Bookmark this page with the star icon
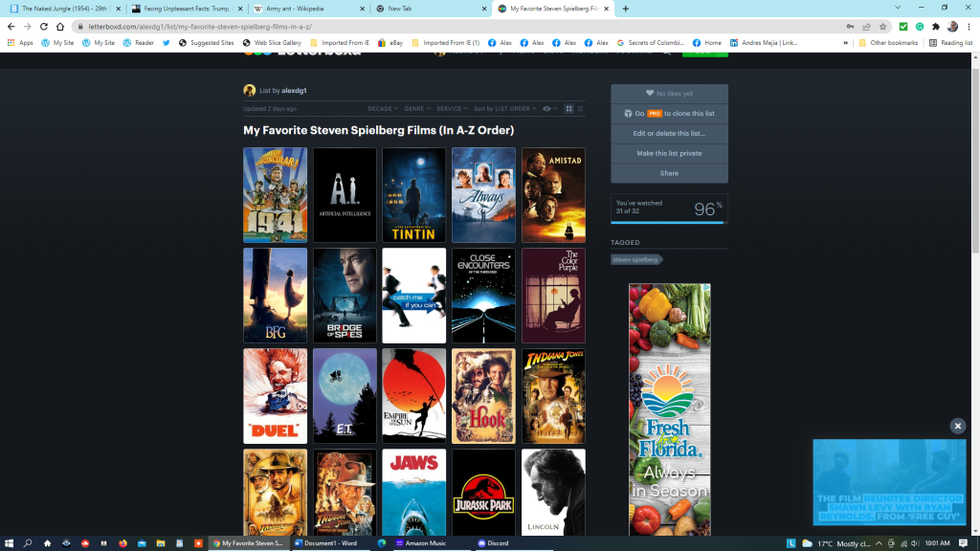Image resolution: width=980 pixels, height=551 pixels. (x=882, y=27)
